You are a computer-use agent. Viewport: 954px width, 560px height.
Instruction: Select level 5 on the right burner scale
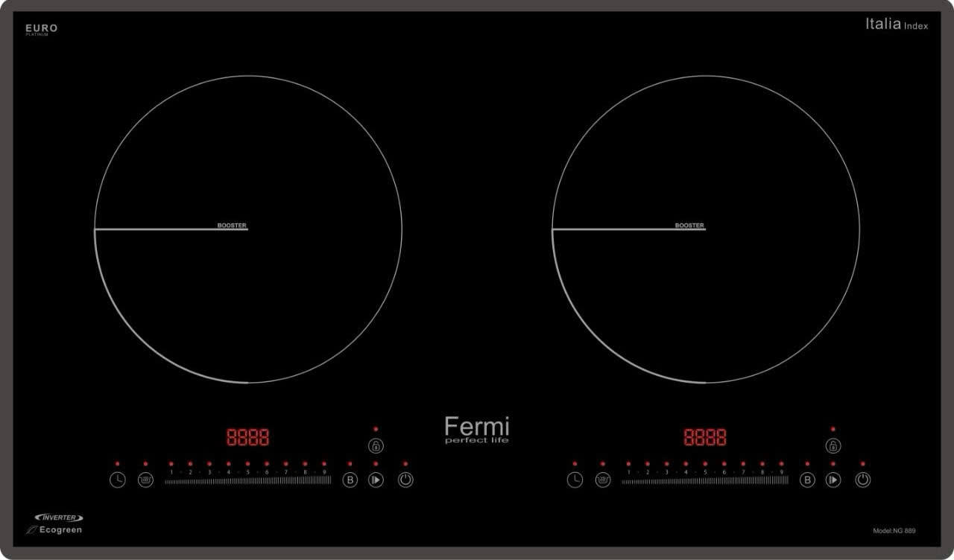pyautogui.click(x=705, y=472)
